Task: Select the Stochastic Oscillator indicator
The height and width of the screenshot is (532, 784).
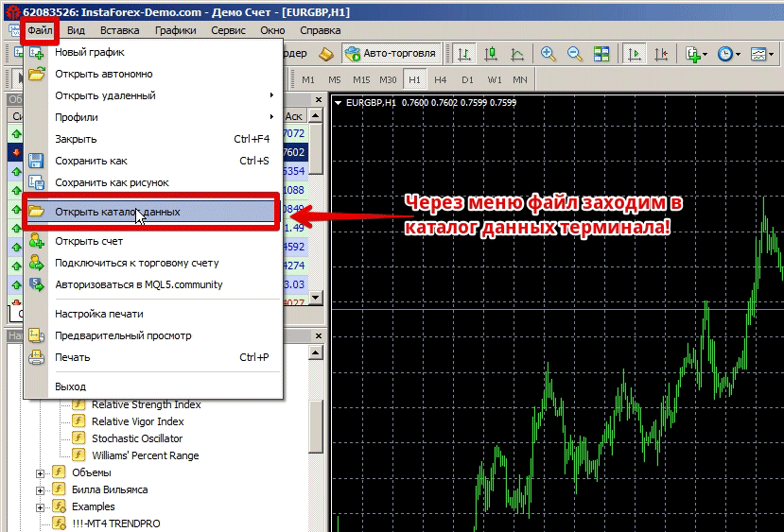Action: [137, 438]
